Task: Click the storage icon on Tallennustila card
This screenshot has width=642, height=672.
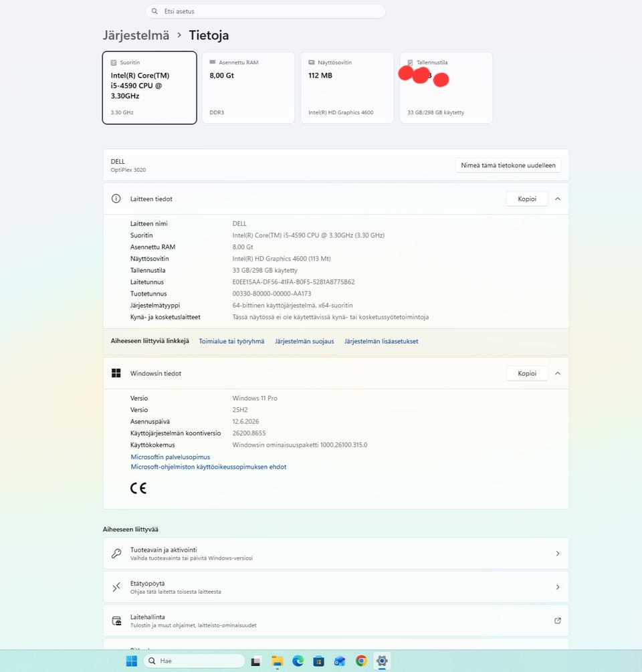Action: (x=410, y=63)
